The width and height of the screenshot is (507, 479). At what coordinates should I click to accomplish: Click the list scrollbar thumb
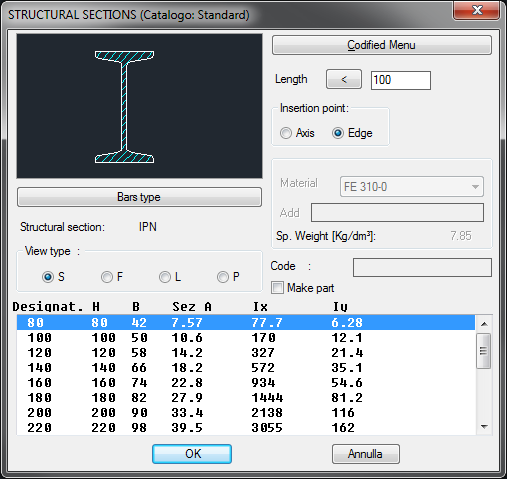(x=483, y=351)
